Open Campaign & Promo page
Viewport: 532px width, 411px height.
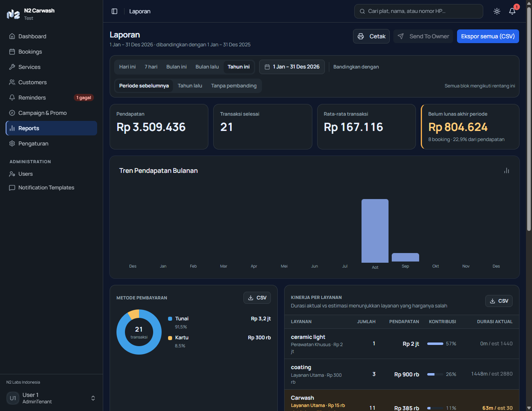(51, 113)
